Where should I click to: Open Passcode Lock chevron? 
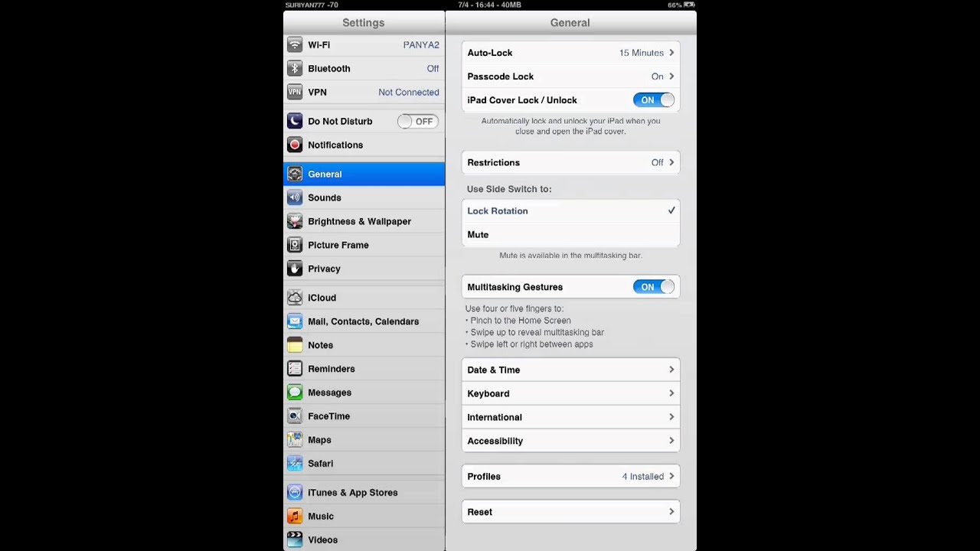pyautogui.click(x=671, y=77)
